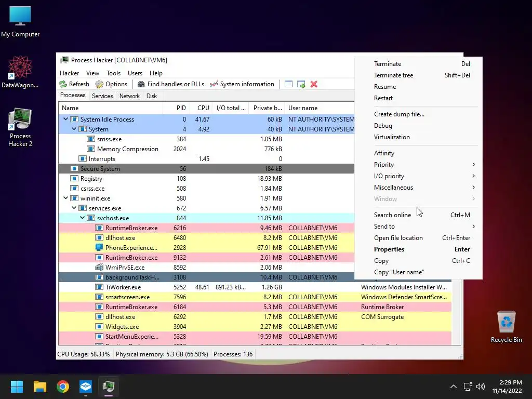This screenshot has width=532, height=399.
Task: Switch to the Services tab
Action: 102,96
